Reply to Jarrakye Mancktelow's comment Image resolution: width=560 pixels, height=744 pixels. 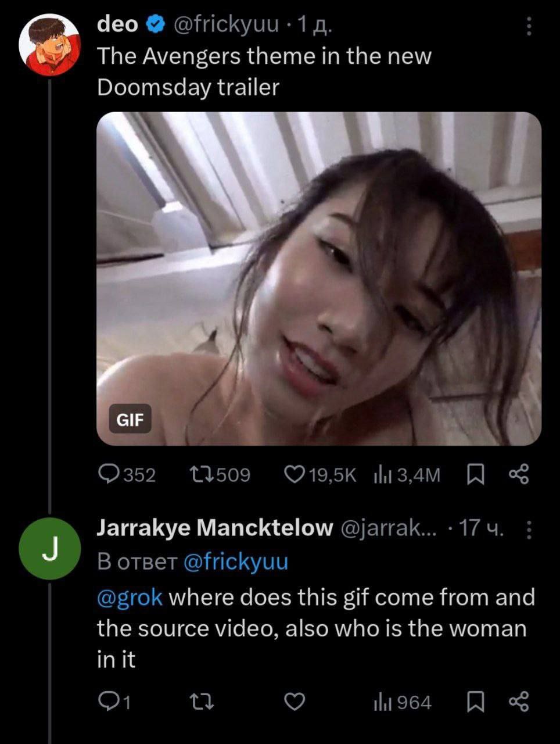click(108, 703)
